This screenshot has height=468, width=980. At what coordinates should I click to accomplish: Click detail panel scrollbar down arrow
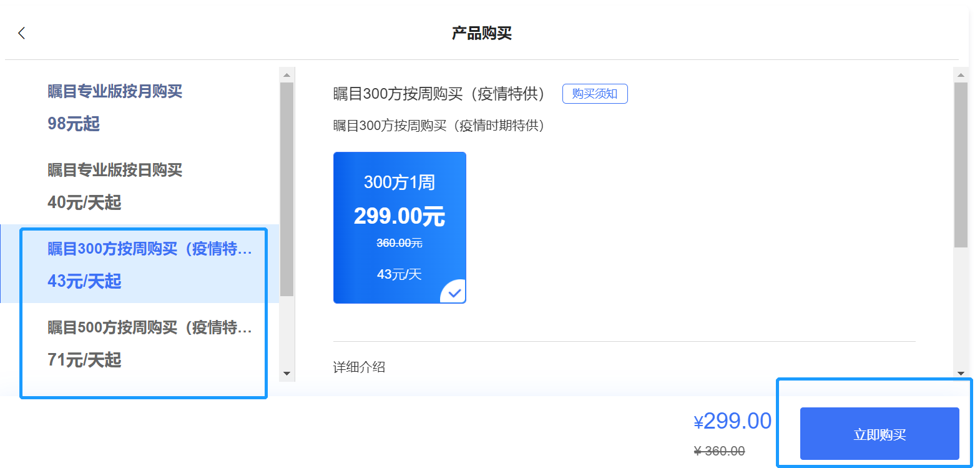point(961,373)
